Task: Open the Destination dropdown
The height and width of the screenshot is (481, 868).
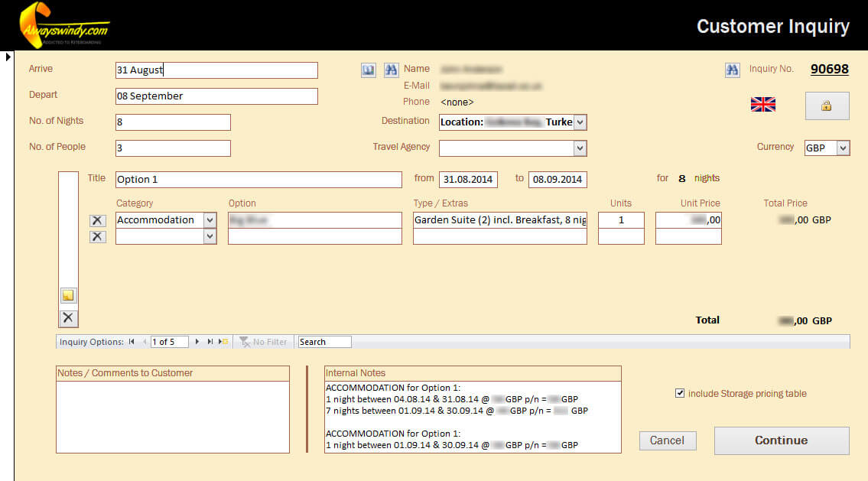Action: pos(580,122)
